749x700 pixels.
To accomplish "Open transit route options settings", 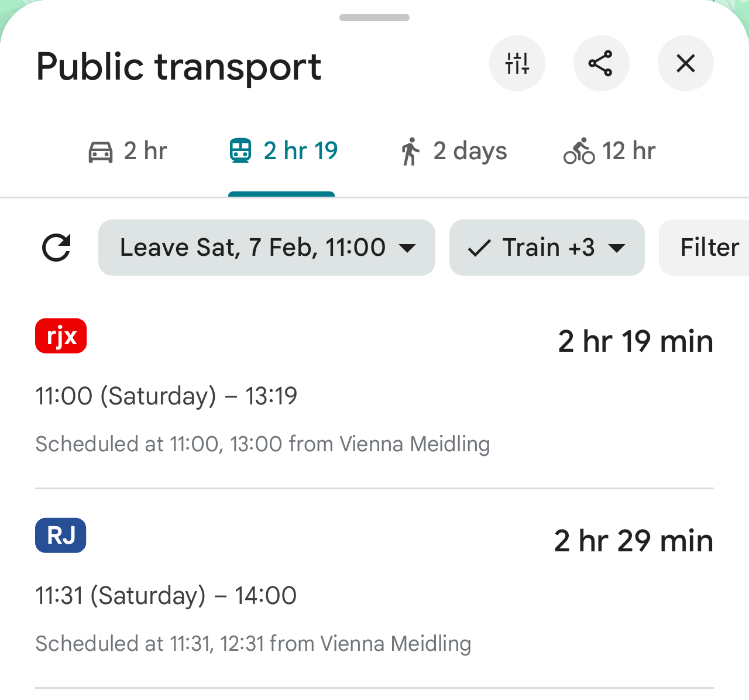I will click(517, 63).
